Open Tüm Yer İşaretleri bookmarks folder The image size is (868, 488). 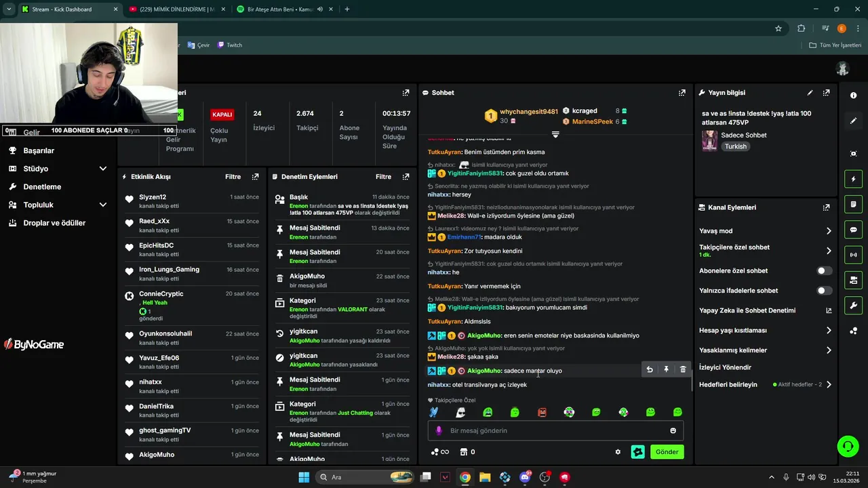(x=835, y=45)
